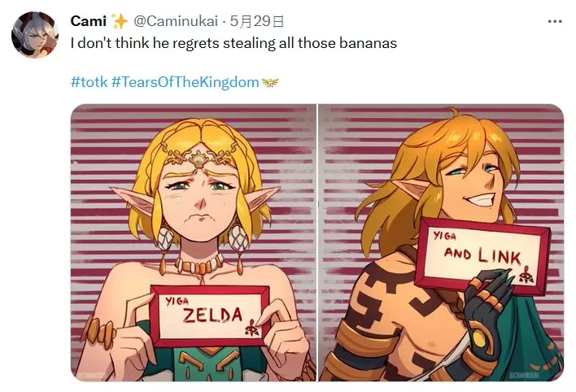This screenshot has width=576, height=392.
Task: Open the more options three-dot menu
Action: pos(555,21)
